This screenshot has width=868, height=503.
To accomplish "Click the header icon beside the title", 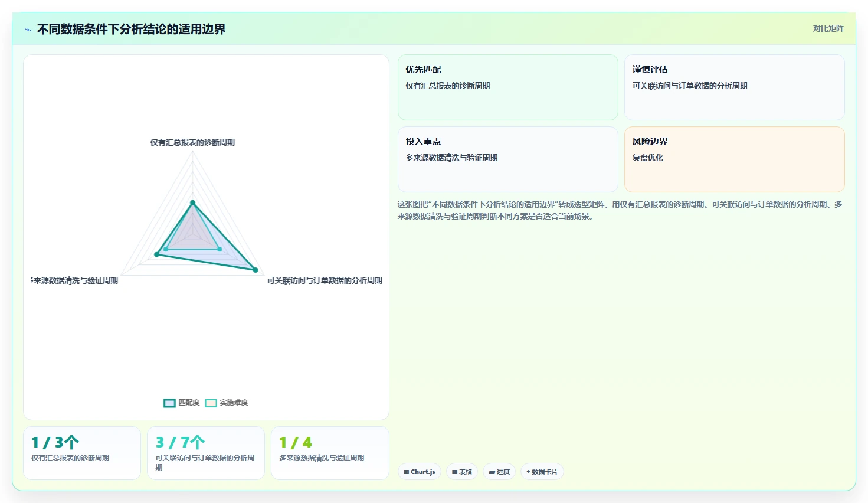I will (28, 30).
